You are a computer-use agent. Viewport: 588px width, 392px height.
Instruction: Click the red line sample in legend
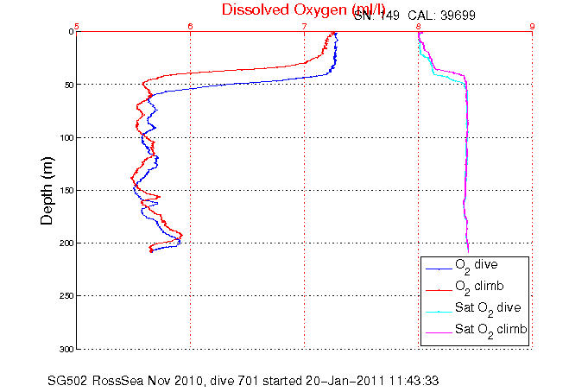point(439,290)
